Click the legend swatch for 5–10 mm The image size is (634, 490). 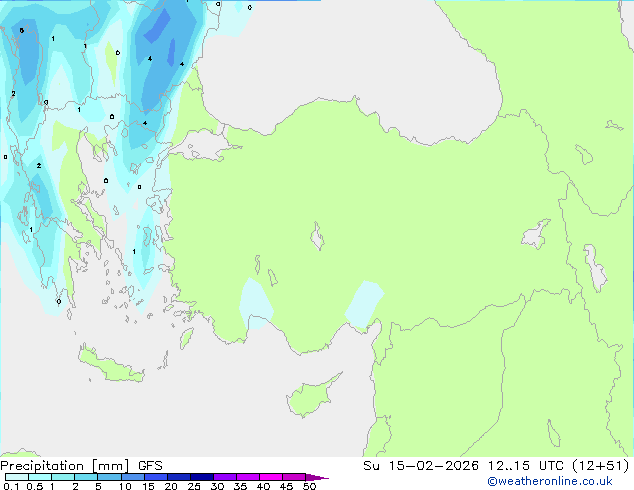coord(109,477)
